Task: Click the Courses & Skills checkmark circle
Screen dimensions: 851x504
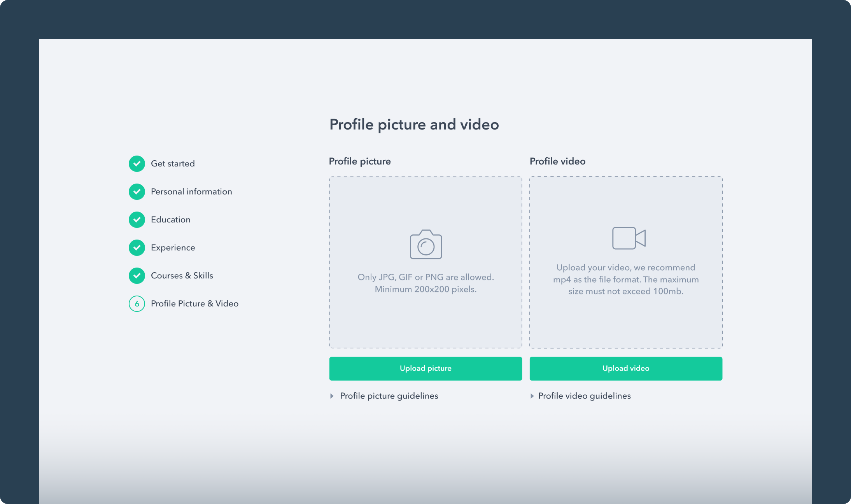Action: pyautogui.click(x=137, y=276)
